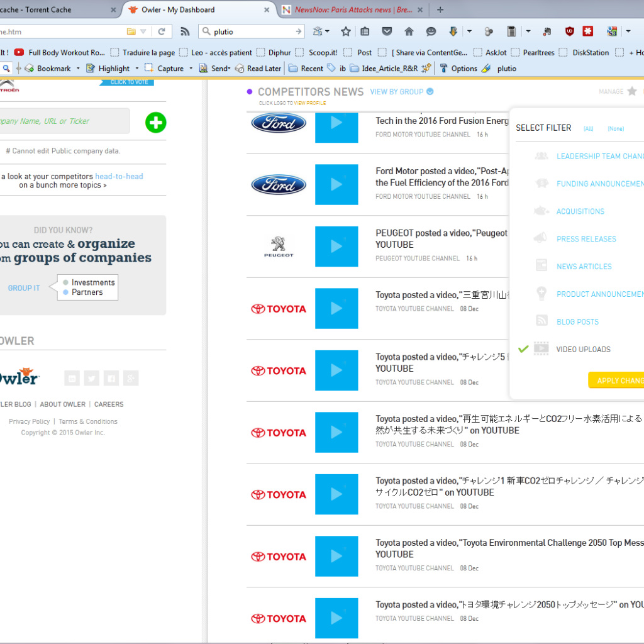Open Owler Google Plus social icon
This screenshot has height=644, width=644.
click(x=131, y=378)
